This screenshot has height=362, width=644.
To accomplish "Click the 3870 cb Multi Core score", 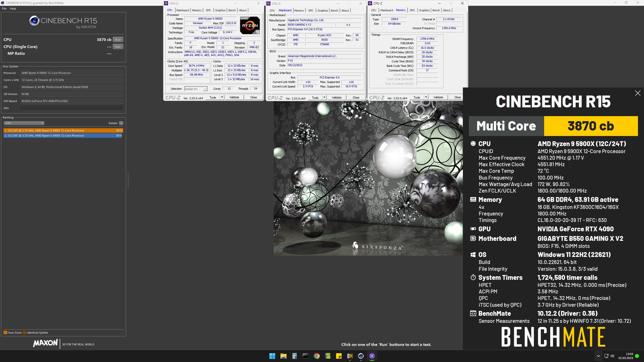I will click(x=591, y=126).
